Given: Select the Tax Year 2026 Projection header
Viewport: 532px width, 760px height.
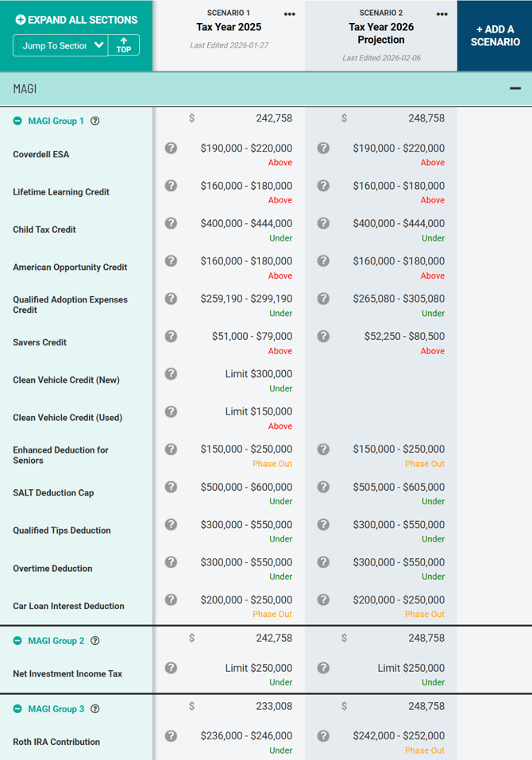Looking at the screenshot, I should [x=381, y=33].
